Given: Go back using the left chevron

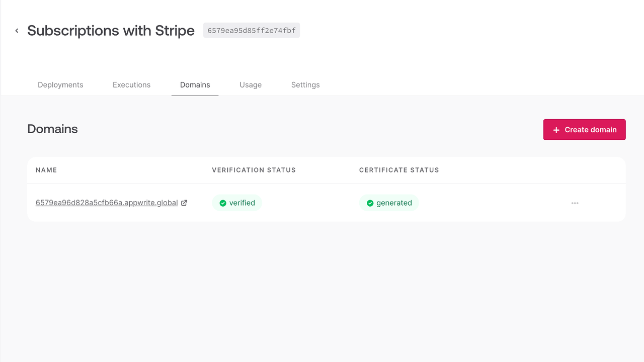Looking at the screenshot, I should click(17, 31).
